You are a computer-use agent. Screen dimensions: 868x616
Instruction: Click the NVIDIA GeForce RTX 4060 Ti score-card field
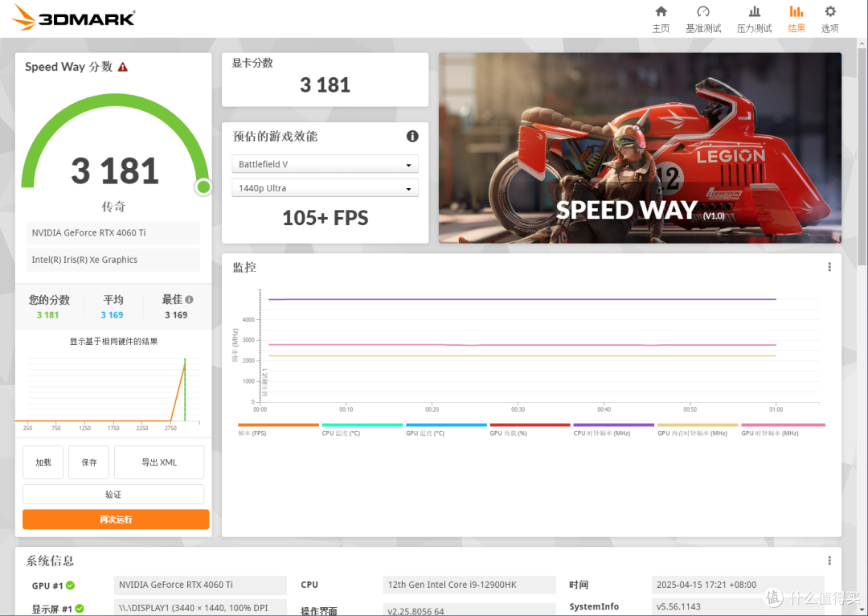pos(113,232)
